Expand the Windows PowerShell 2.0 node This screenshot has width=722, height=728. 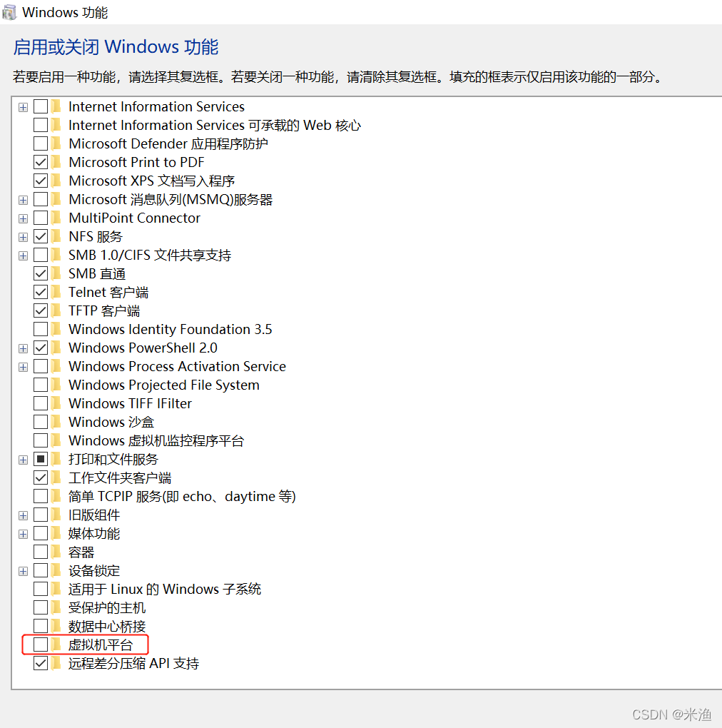(24, 349)
